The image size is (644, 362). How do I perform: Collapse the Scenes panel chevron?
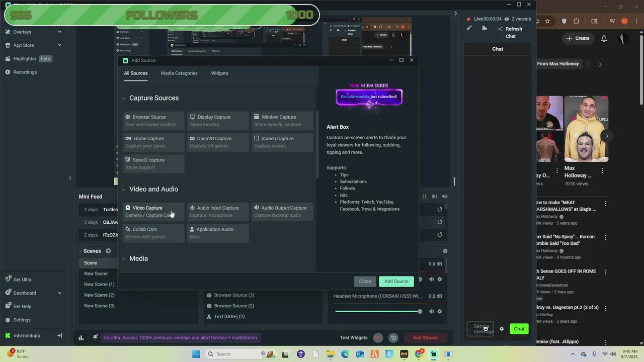coord(80,251)
